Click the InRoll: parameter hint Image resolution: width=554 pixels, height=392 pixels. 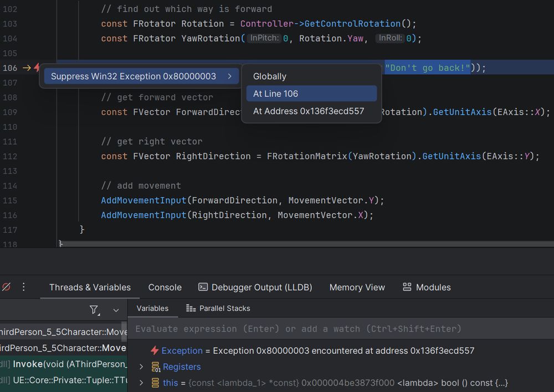coord(390,38)
